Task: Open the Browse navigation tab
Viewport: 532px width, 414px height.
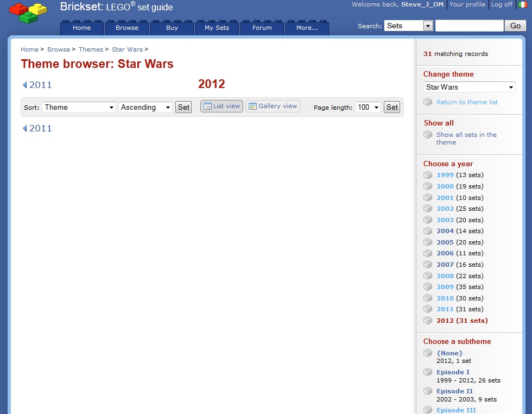Action: pos(127,28)
